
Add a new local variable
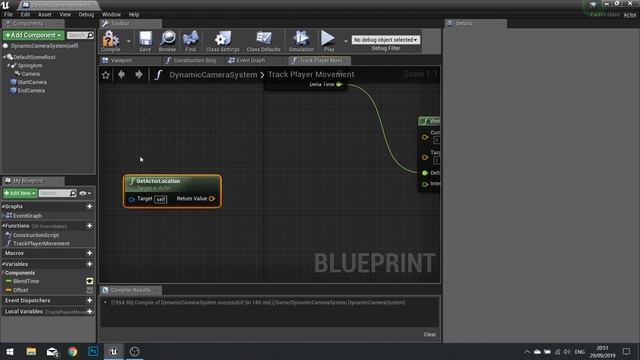(x=89, y=311)
